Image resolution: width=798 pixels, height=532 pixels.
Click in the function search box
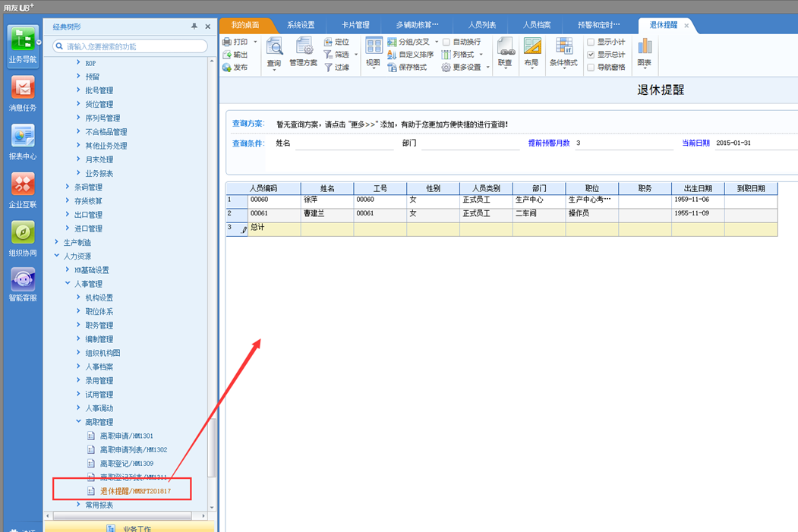pos(131,46)
